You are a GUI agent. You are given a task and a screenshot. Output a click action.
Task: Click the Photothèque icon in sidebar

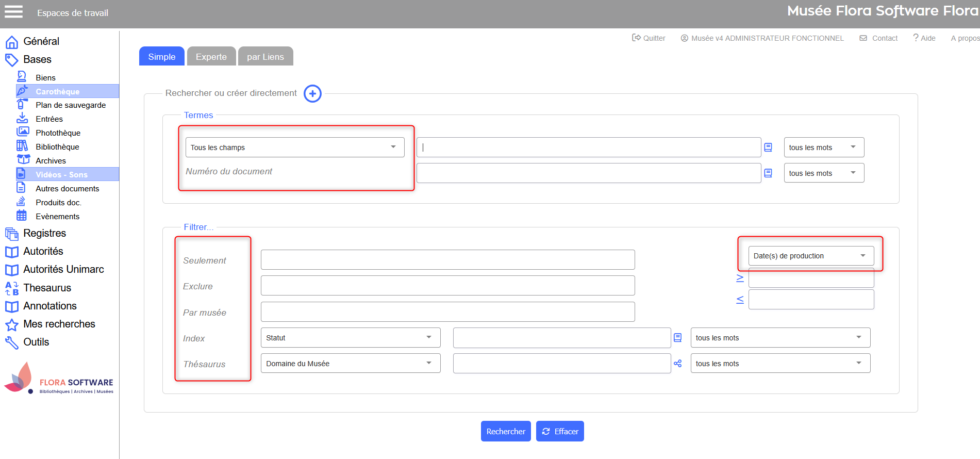[23, 133]
